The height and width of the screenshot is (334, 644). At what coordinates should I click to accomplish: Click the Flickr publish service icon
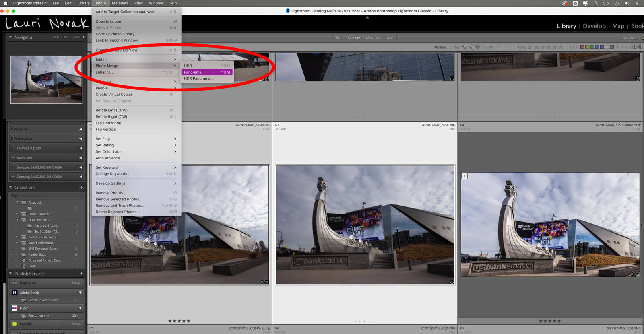(x=14, y=308)
